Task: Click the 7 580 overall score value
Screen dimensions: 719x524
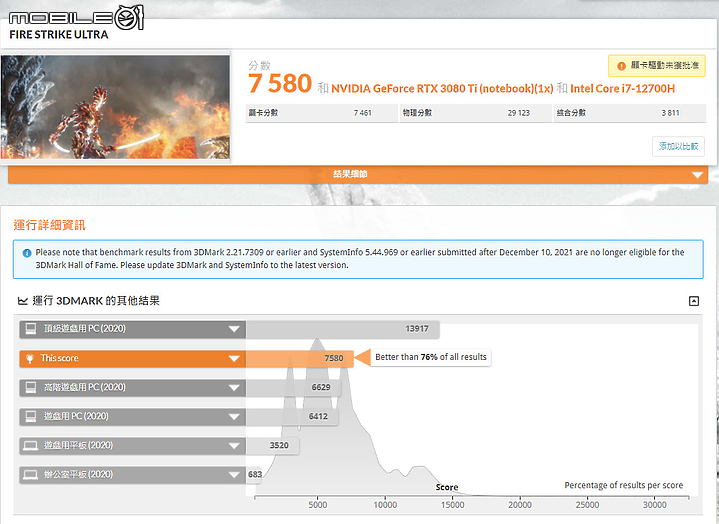Action: 280,83
